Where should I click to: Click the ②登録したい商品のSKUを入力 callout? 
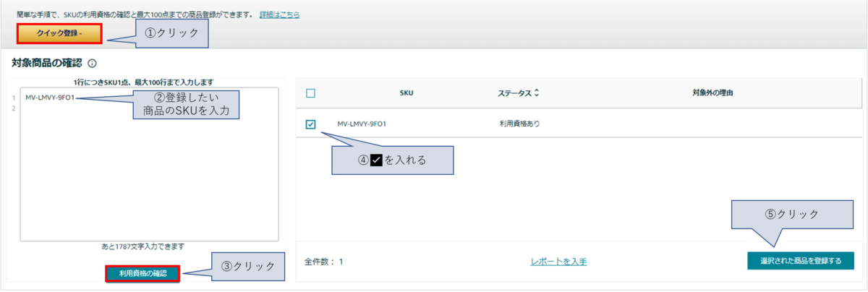point(187,105)
